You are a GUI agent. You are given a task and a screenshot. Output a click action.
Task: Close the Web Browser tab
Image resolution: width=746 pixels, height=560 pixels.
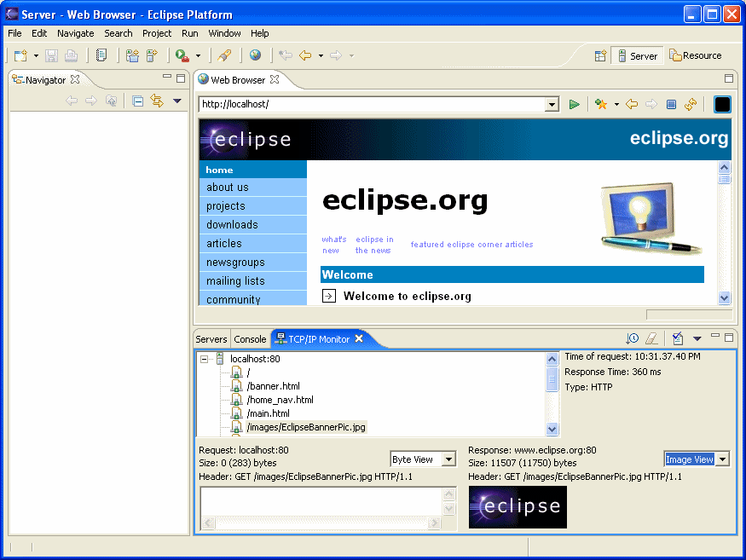[275, 79]
